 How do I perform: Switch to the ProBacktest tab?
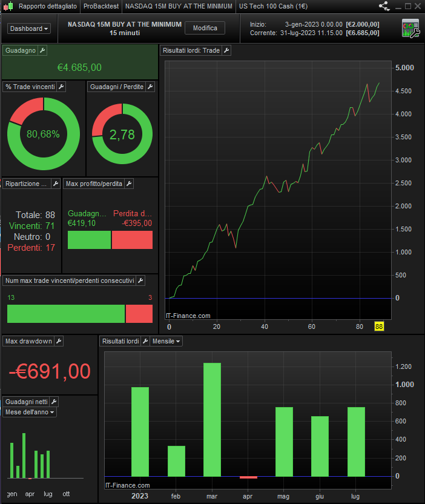click(101, 6)
